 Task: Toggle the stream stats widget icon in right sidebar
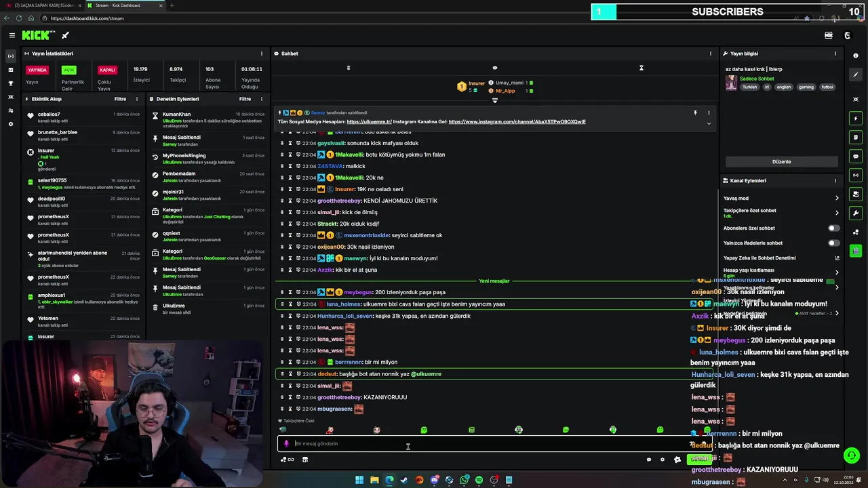coord(856,176)
